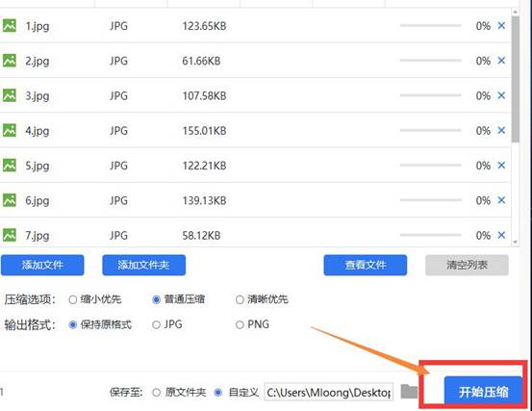Start compression with 开始压缩 button

tap(483, 392)
